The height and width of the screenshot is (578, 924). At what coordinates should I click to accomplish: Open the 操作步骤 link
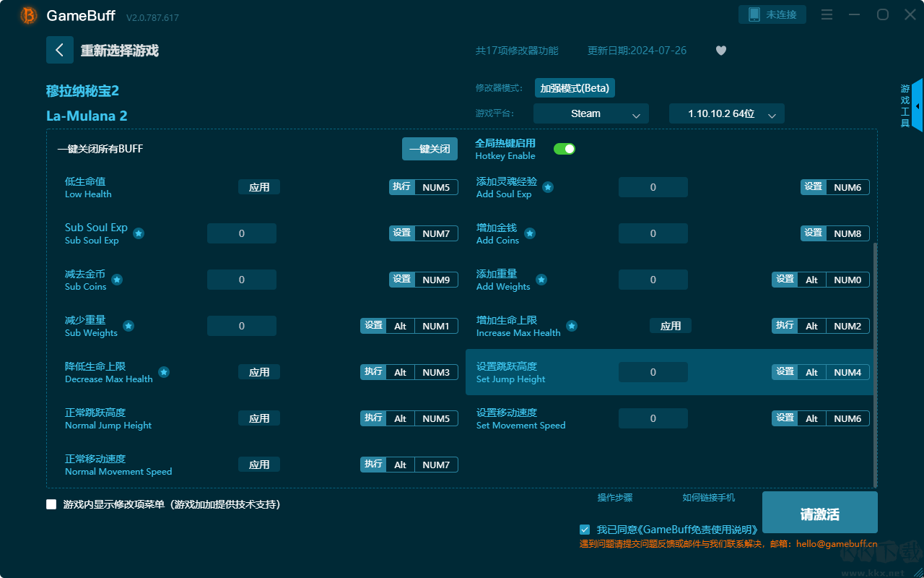coord(615,498)
